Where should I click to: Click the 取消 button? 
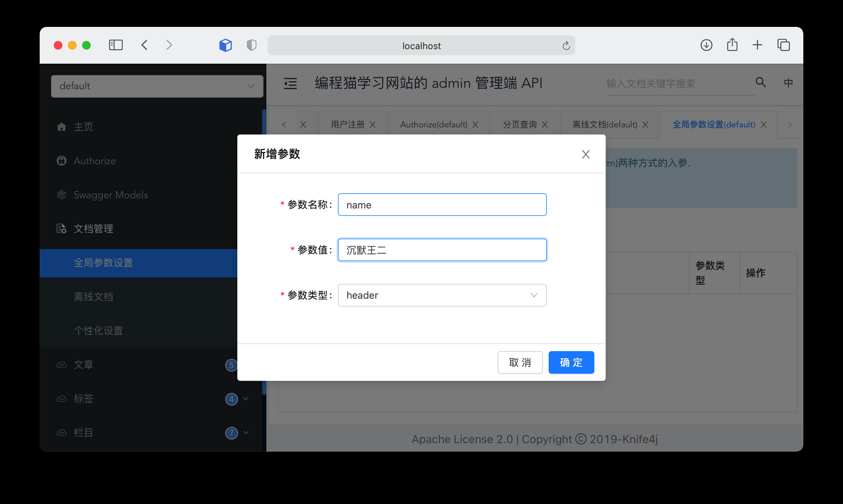click(x=520, y=362)
